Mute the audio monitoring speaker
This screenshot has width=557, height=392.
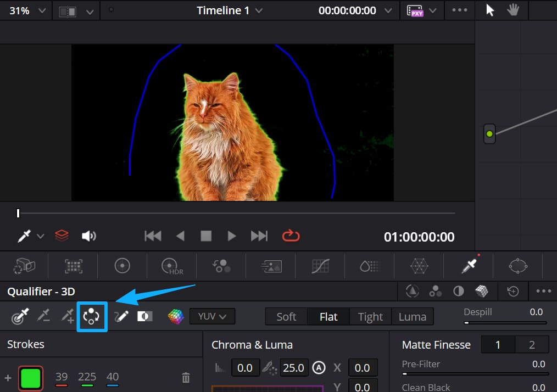click(90, 236)
